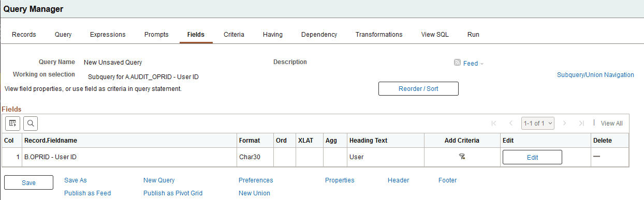The height and width of the screenshot is (200, 644).
Task: Click the Reorder / Sort button
Action: (x=418, y=89)
